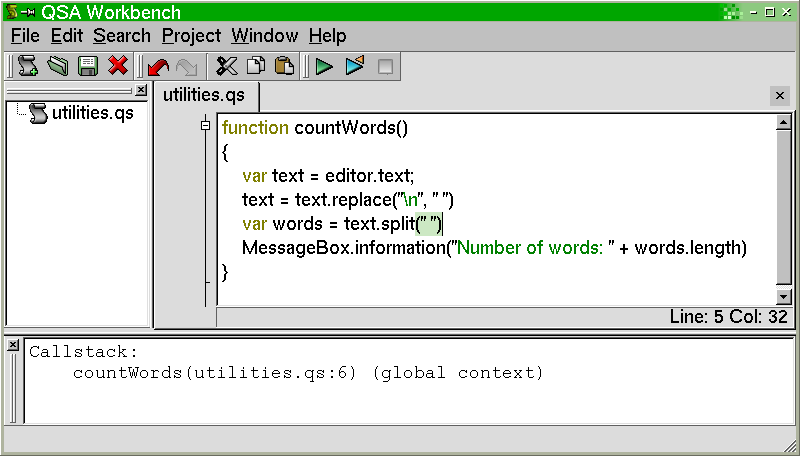Close the utilities.qs editor tab
The width and height of the screenshot is (800, 456).
tap(780, 96)
